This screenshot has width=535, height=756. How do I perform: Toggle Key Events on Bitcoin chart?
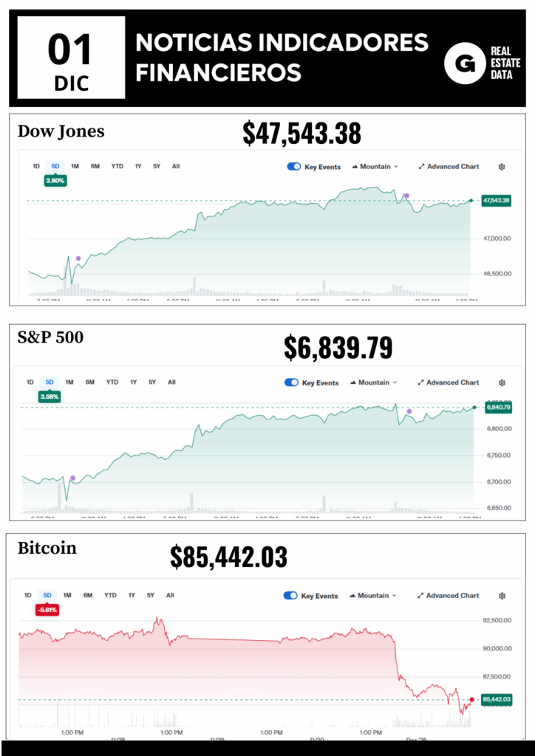pos(290,596)
